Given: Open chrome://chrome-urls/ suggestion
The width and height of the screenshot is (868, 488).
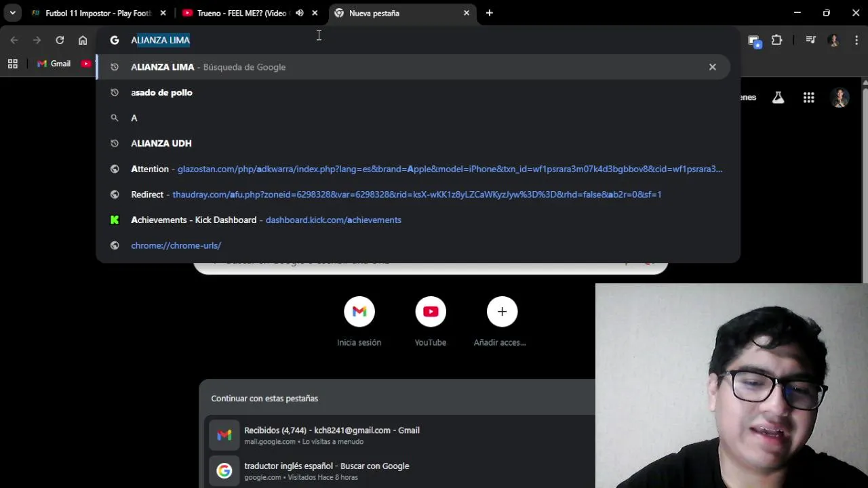Looking at the screenshot, I should (x=412, y=245).
